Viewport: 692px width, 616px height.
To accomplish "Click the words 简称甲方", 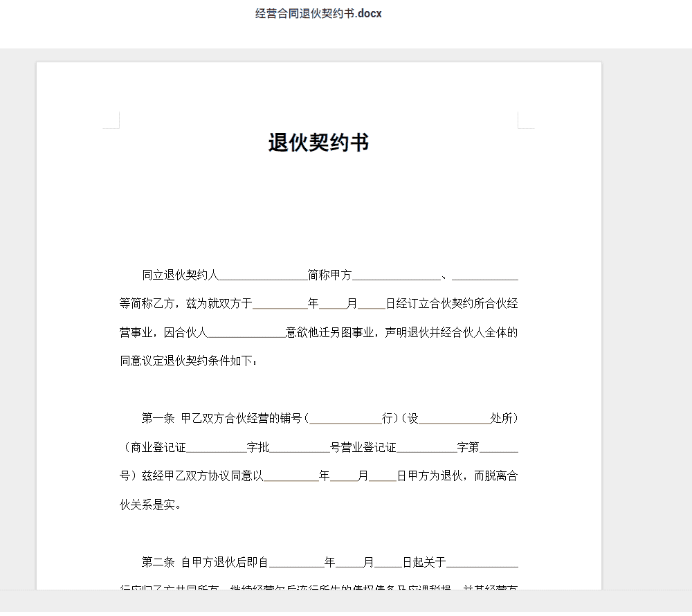I will click(x=329, y=275).
